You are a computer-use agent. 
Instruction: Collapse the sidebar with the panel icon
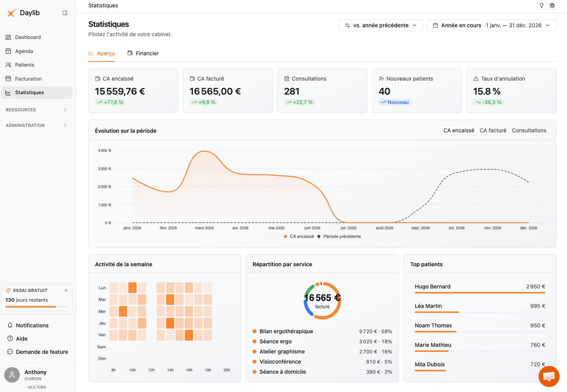tap(65, 13)
